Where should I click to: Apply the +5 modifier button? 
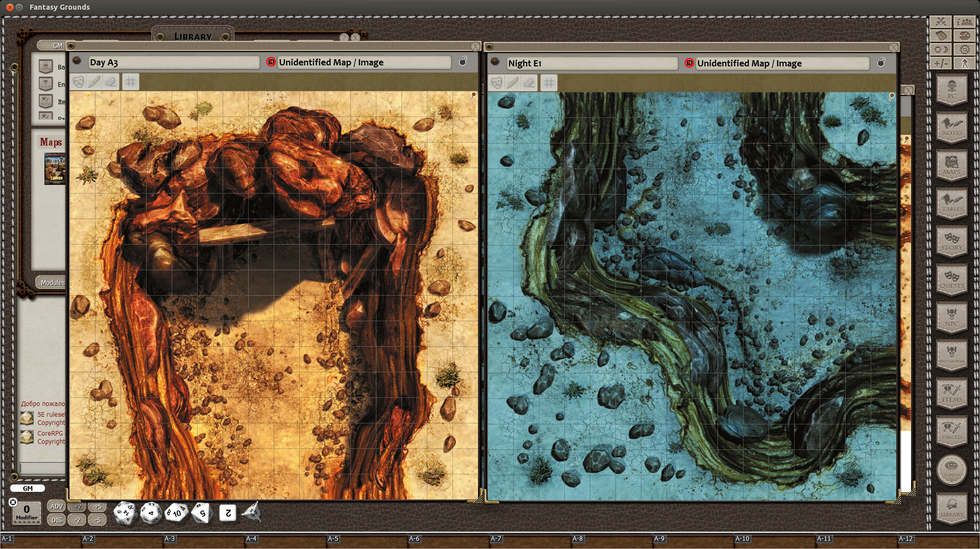[x=98, y=506]
